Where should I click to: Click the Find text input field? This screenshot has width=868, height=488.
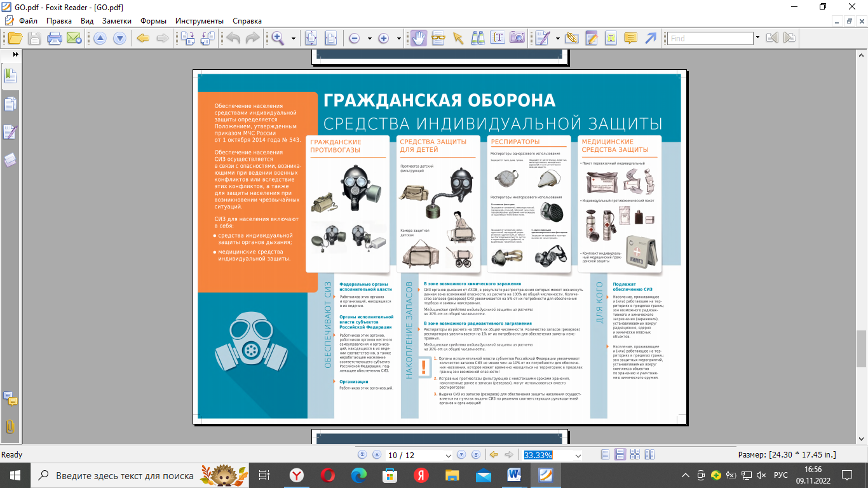710,38
